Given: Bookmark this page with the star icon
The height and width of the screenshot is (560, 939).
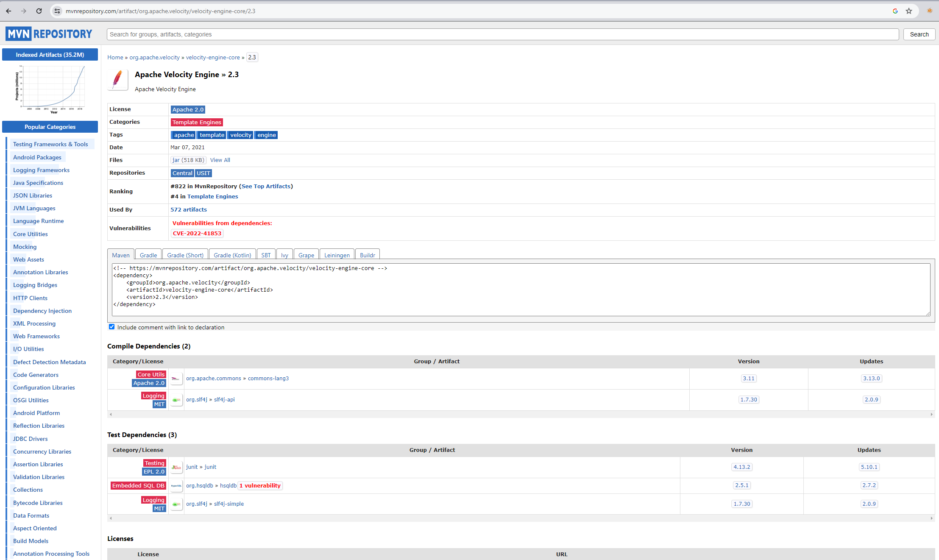Looking at the screenshot, I should point(909,11).
